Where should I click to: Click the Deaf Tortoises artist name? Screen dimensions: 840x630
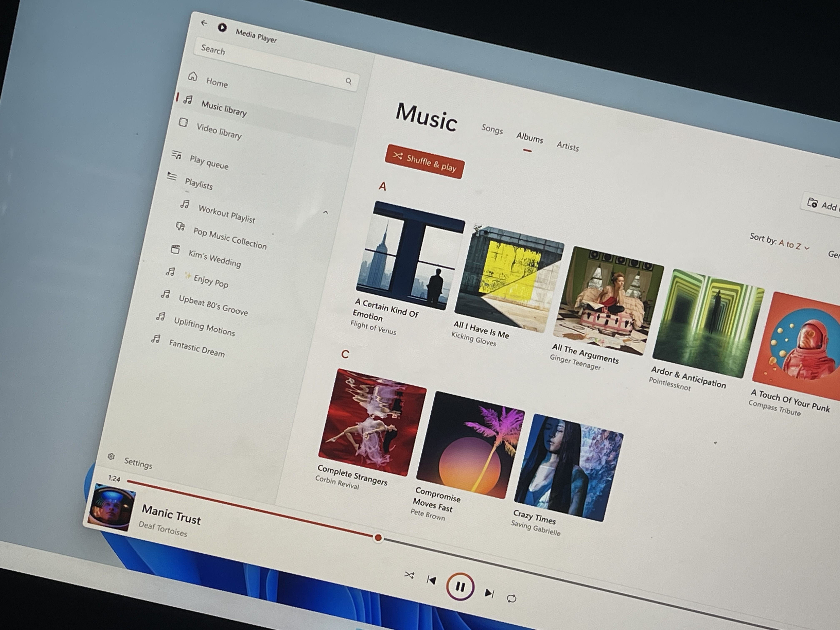pyautogui.click(x=163, y=529)
